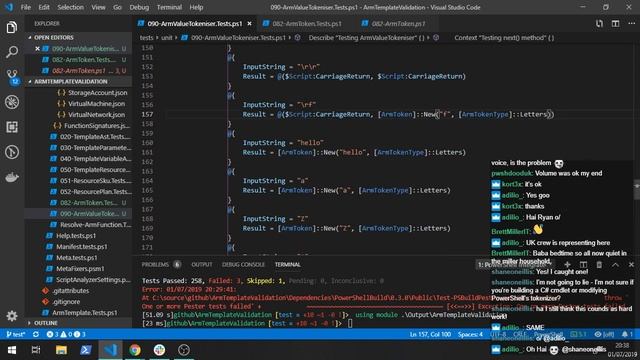Open the GitLens view in activity bar
This screenshot has height=360, width=640.
pyautogui.click(x=12, y=152)
